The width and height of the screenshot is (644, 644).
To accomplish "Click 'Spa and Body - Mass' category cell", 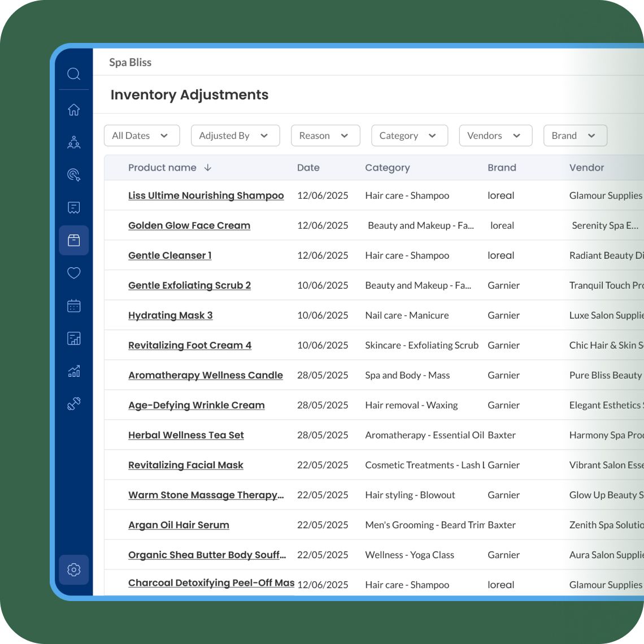I will pyautogui.click(x=407, y=376).
